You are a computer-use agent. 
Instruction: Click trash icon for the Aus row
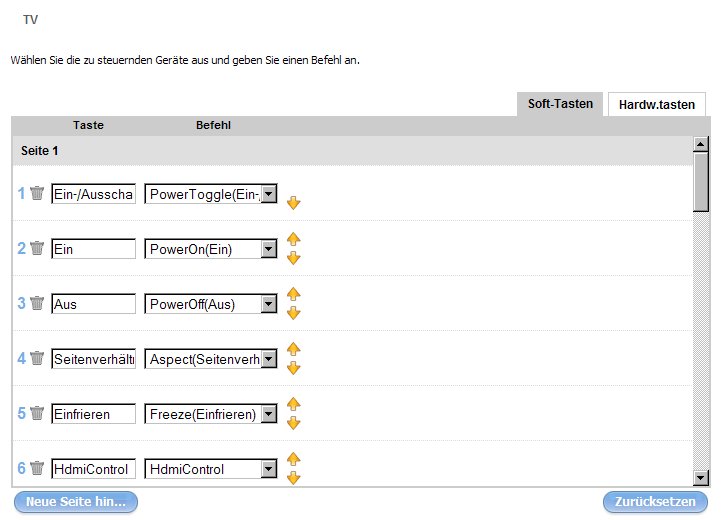point(37,303)
